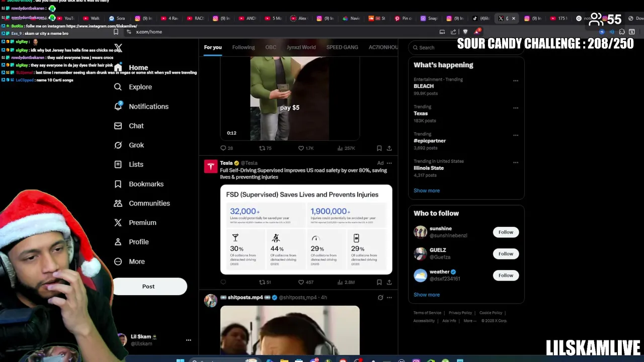Viewport: 644px width, 362px height.
Task: Share the Tesla ad post
Action: tap(389, 283)
